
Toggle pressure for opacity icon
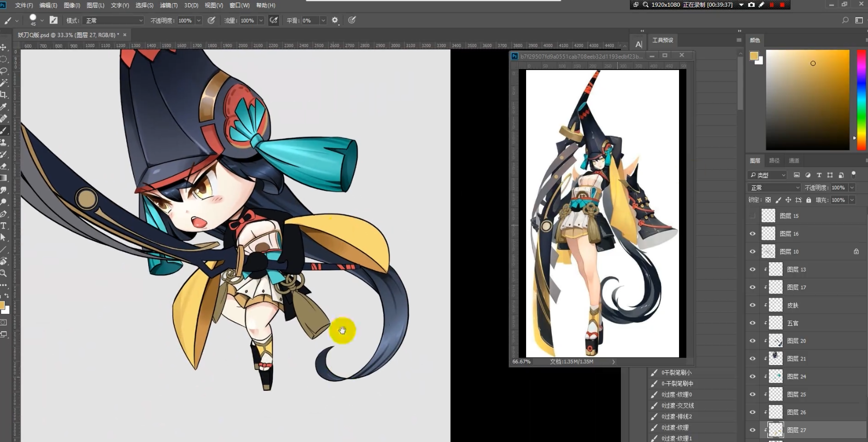(x=212, y=20)
